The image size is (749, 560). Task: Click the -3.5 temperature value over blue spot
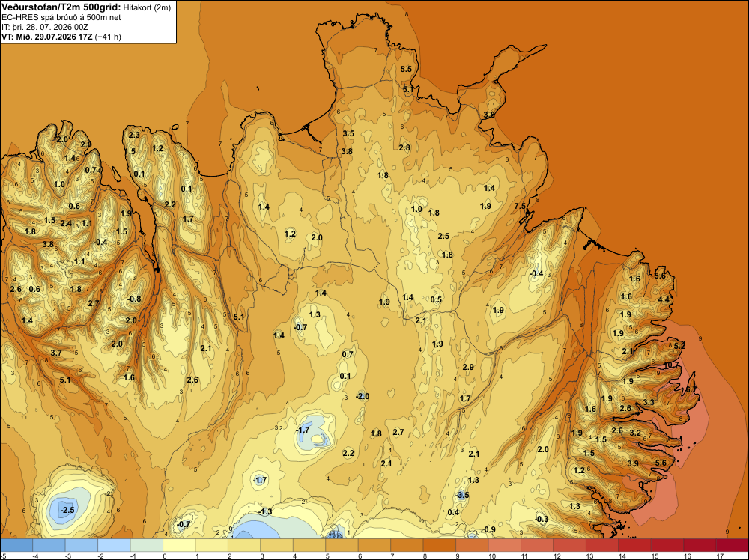(x=462, y=495)
